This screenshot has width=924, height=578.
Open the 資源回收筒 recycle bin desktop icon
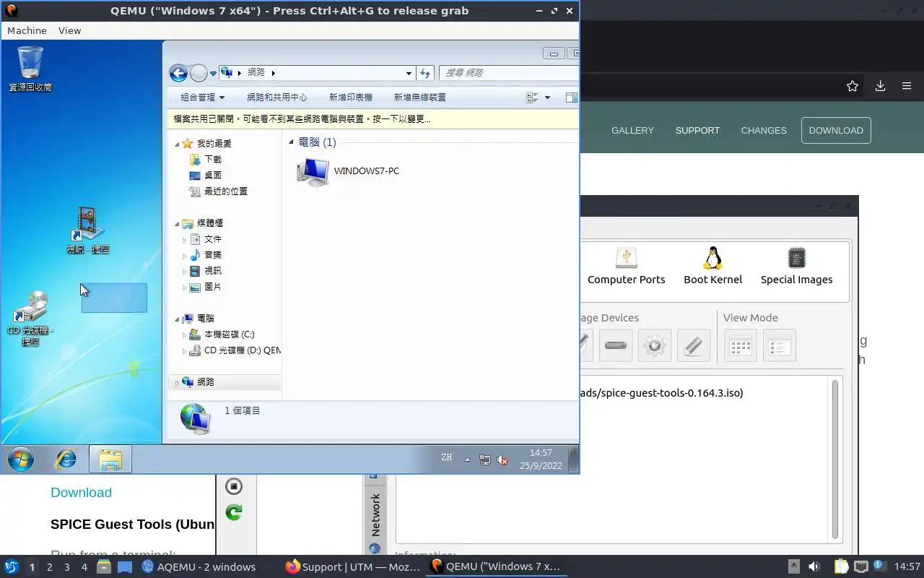30,69
